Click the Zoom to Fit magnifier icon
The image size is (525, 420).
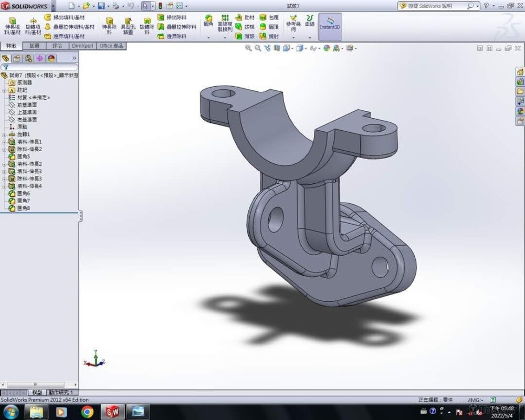[x=248, y=48]
